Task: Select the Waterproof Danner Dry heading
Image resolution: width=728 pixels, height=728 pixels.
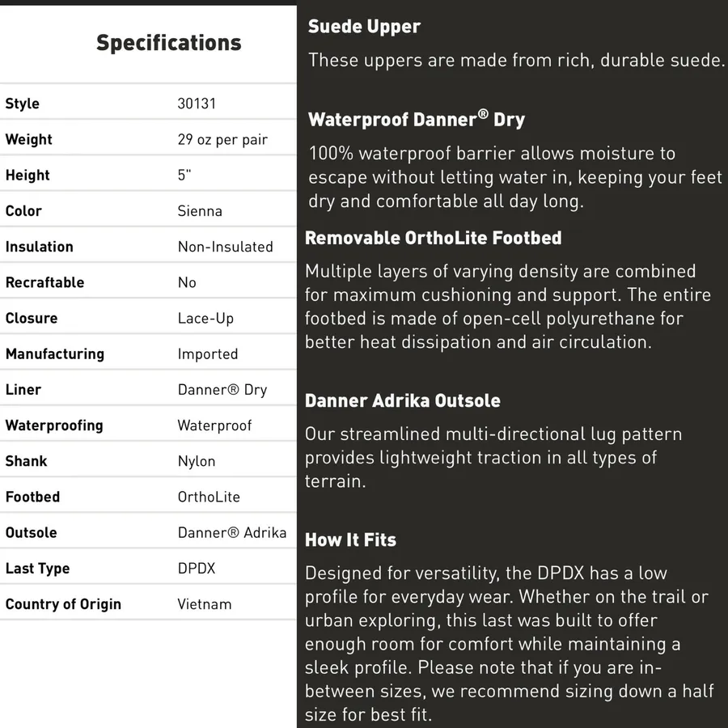Action: coord(417,120)
